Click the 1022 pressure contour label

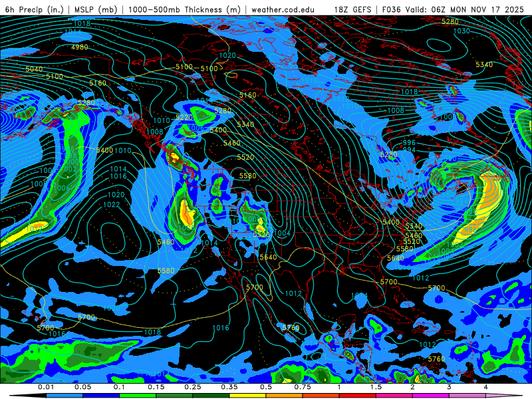[x=111, y=205]
